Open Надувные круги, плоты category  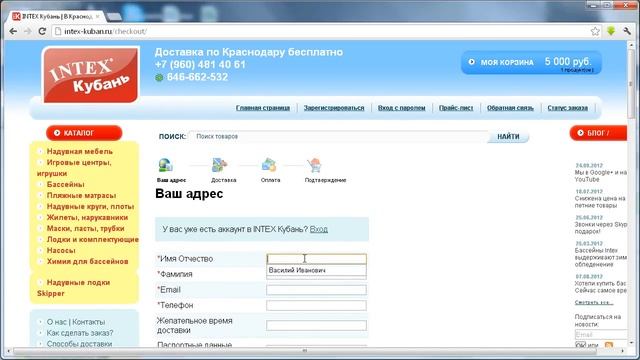[x=90, y=207]
